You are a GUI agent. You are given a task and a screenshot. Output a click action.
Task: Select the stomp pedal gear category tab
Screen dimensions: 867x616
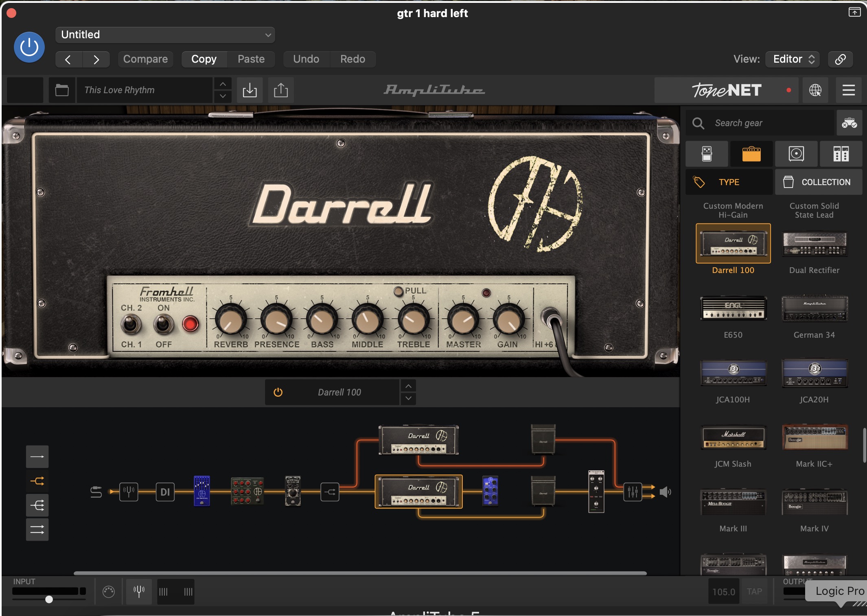(x=707, y=154)
